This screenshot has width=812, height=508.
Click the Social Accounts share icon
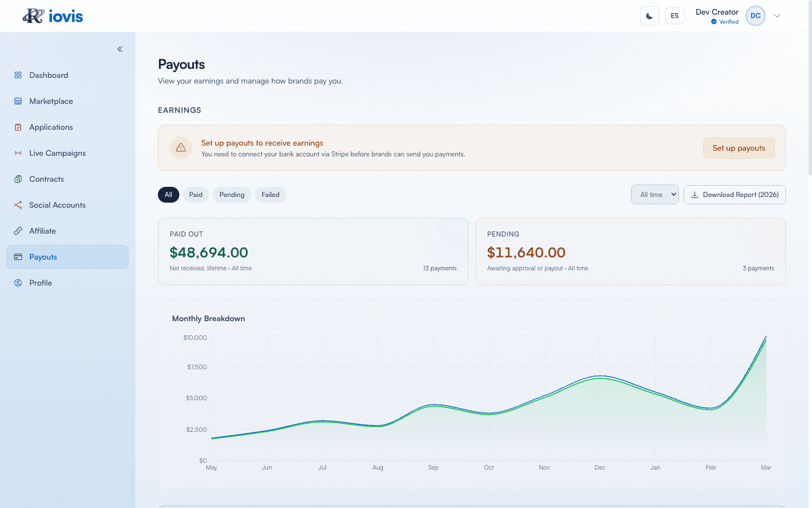coord(18,205)
